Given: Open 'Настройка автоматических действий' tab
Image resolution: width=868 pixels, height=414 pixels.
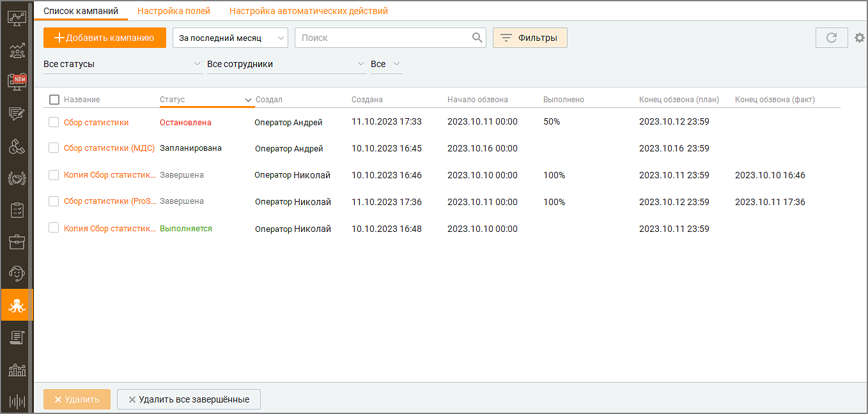Looking at the screenshot, I should click(x=309, y=11).
